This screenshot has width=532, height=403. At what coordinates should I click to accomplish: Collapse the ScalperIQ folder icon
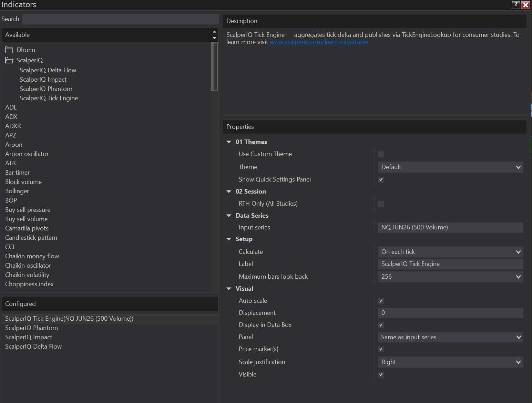[x=9, y=60]
